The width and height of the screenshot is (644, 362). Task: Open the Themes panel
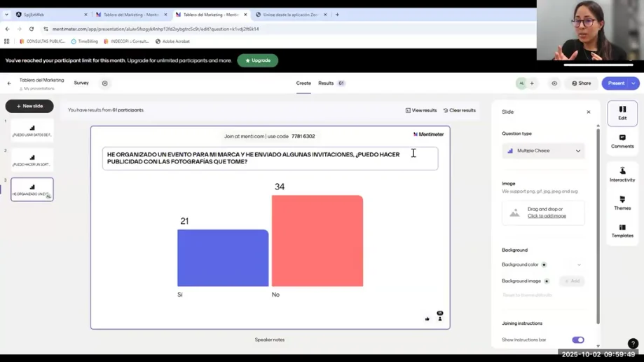tap(622, 203)
